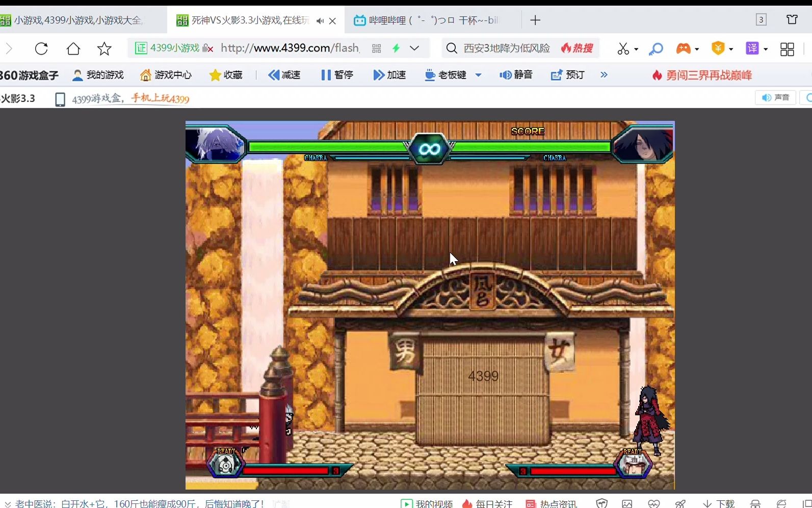Screen dimensions: 812x508
Task: Expand the screenshot tool dropdown arrow
Action: 636,49
